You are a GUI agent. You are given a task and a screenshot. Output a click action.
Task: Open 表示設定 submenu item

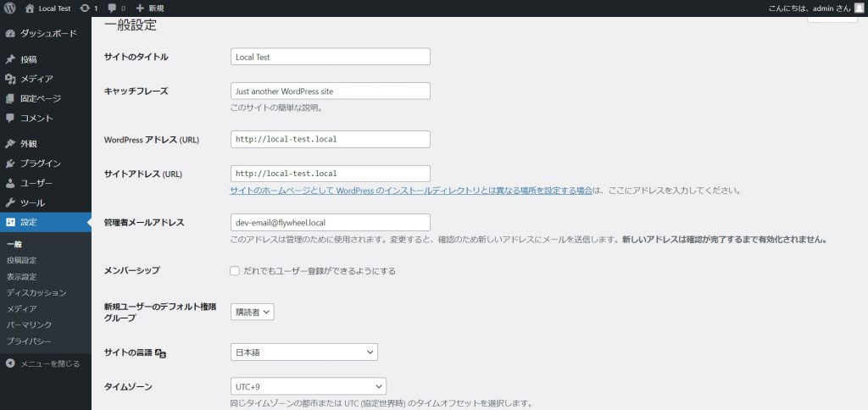coord(21,276)
